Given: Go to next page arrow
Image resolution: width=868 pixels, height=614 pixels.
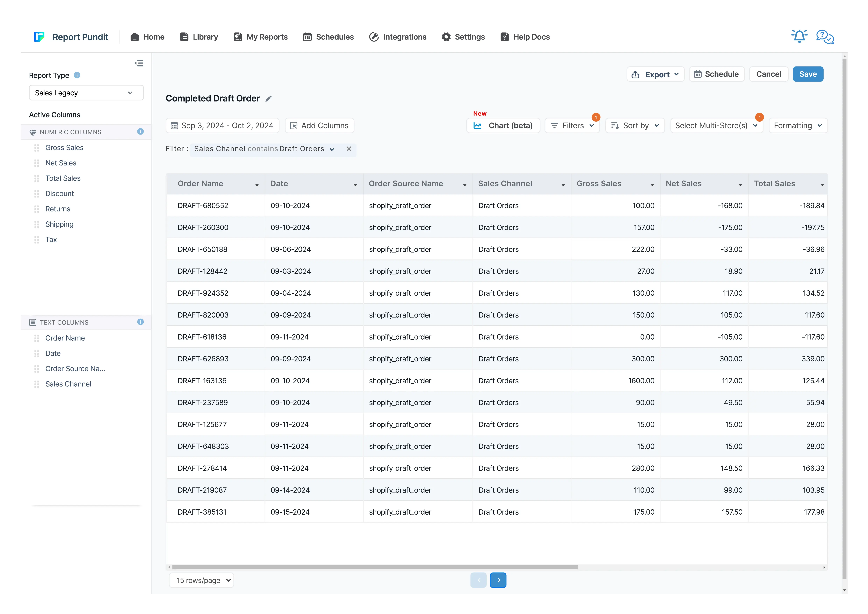Looking at the screenshot, I should pyautogui.click(x=498, y=580).
